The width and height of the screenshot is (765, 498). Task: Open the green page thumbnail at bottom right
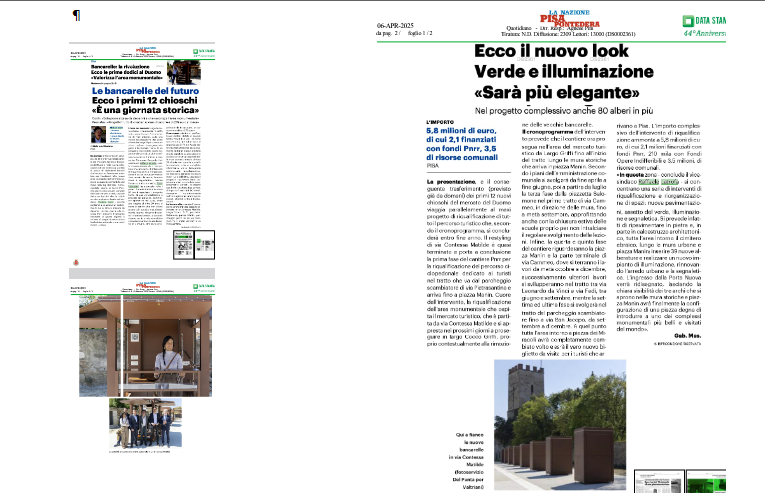tap(705, 481)
